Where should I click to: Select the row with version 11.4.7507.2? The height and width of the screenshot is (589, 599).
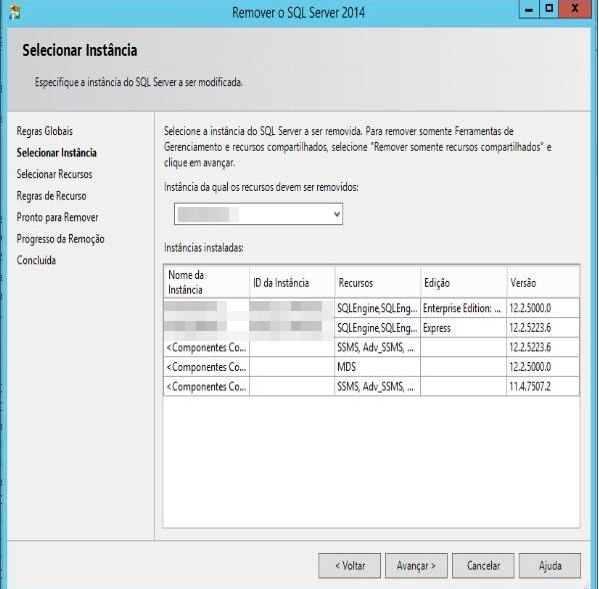coord(371,387)
